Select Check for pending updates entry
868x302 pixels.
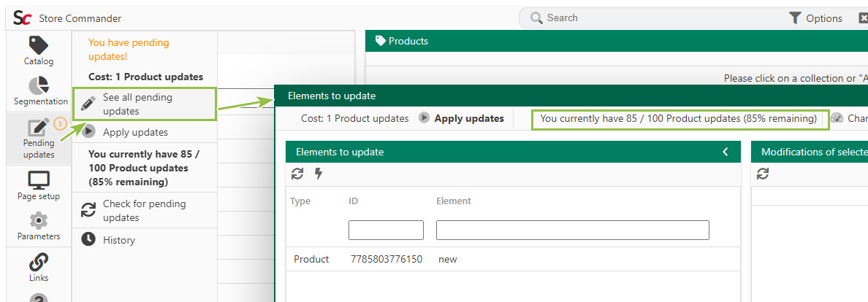pos(144,211)
